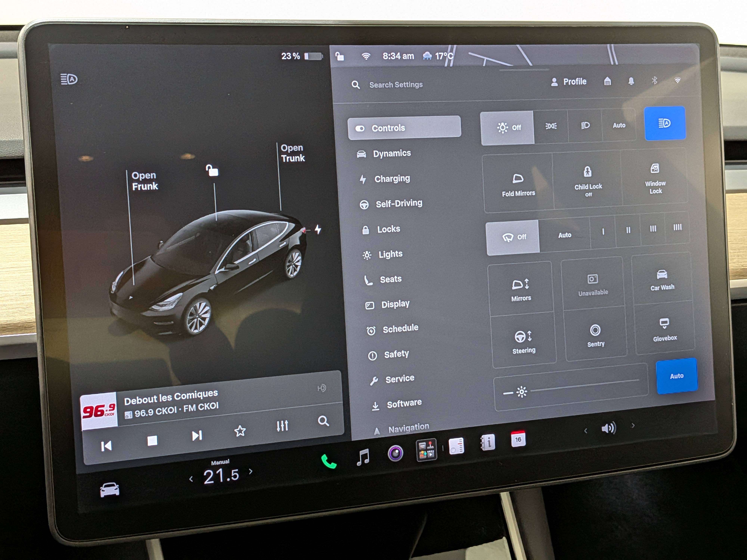Toggle the blue auto high beam button

[x=665, y=123]
